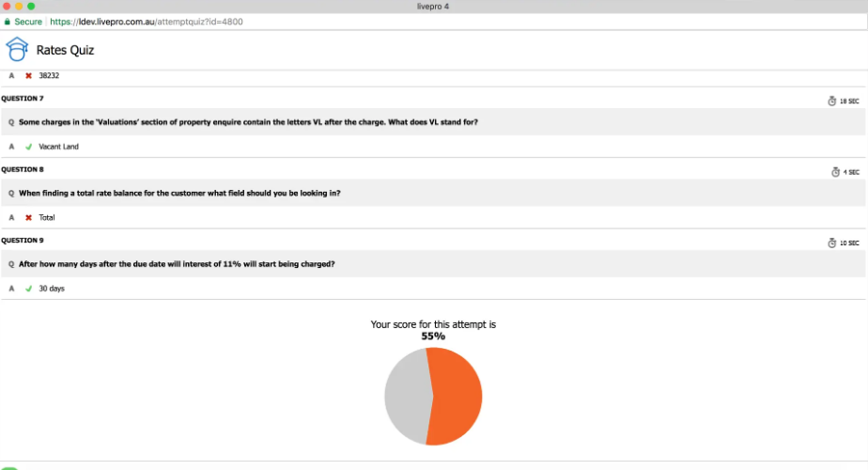The height and width of the screenshot is (470, 868).
Task: Click the Question 9 stopwatch icon
Action: click(x=831, y=243)
